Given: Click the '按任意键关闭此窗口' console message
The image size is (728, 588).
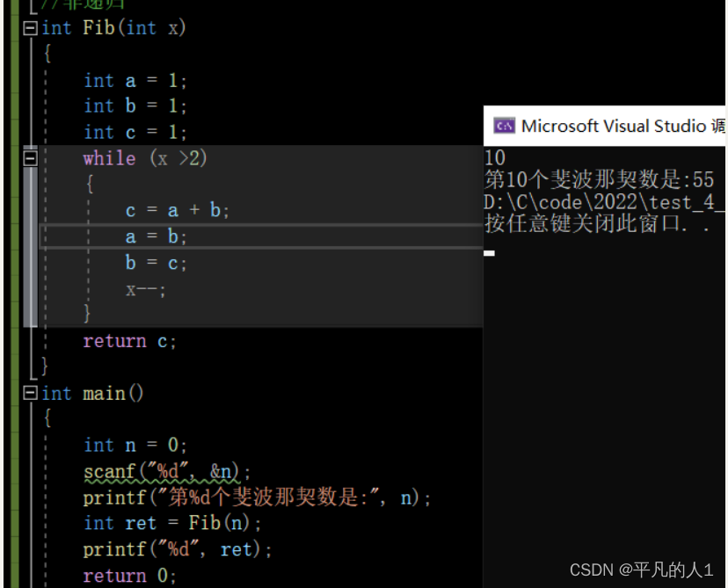Looking at the screenshot, I should coord(597,224).
